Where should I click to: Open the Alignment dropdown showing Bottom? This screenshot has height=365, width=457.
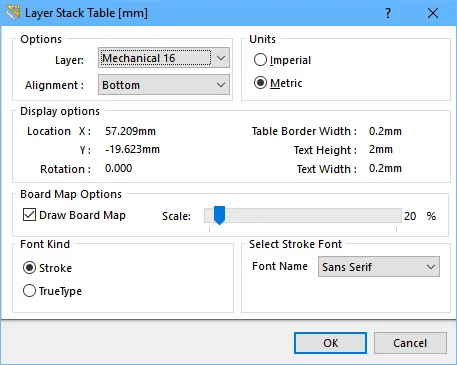pyautogui.click(x=164, y=85)
